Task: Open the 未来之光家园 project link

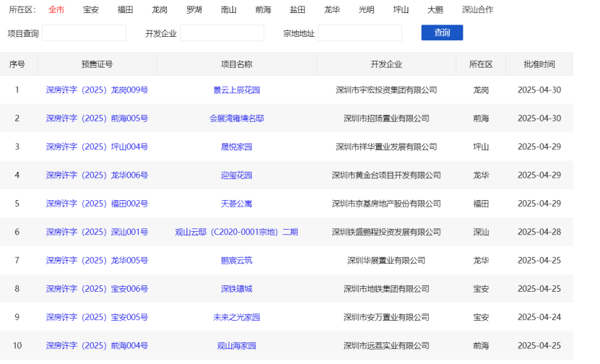Action: click(236, 317)
